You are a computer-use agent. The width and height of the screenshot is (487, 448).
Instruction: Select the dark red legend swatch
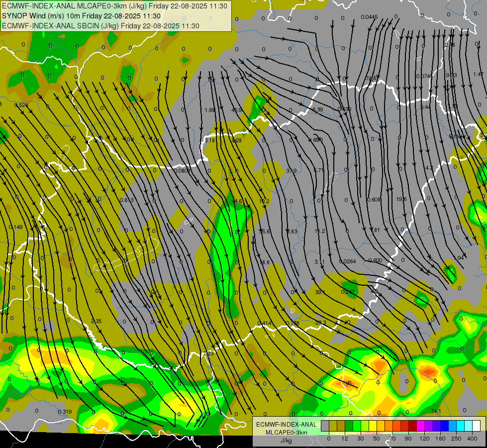[412, 426]
